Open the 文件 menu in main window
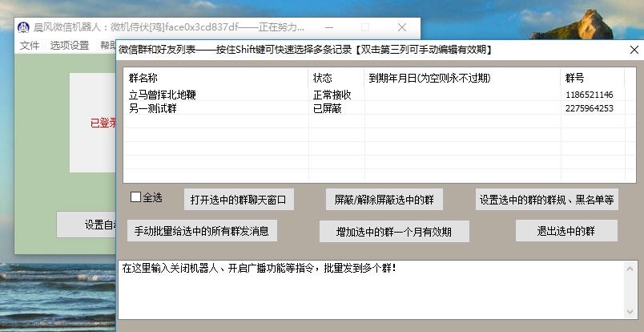The image size is (644, 332). click(30, 45)
